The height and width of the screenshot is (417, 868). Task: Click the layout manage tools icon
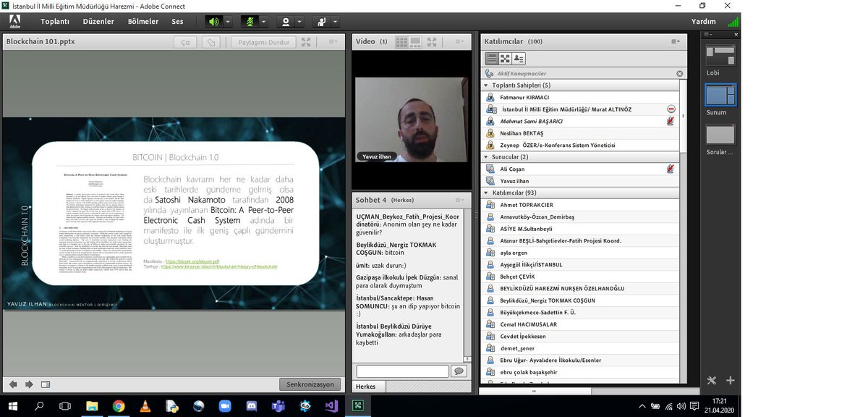coord(711,381)
